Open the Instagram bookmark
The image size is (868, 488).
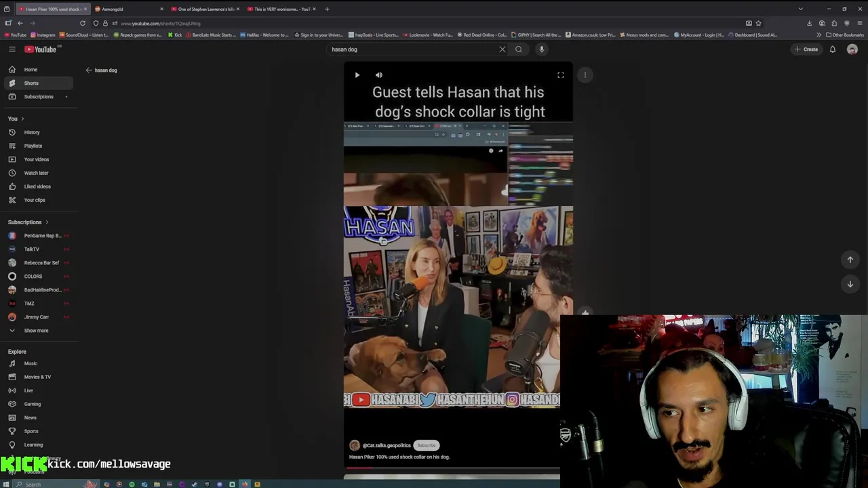click(43, 35)
